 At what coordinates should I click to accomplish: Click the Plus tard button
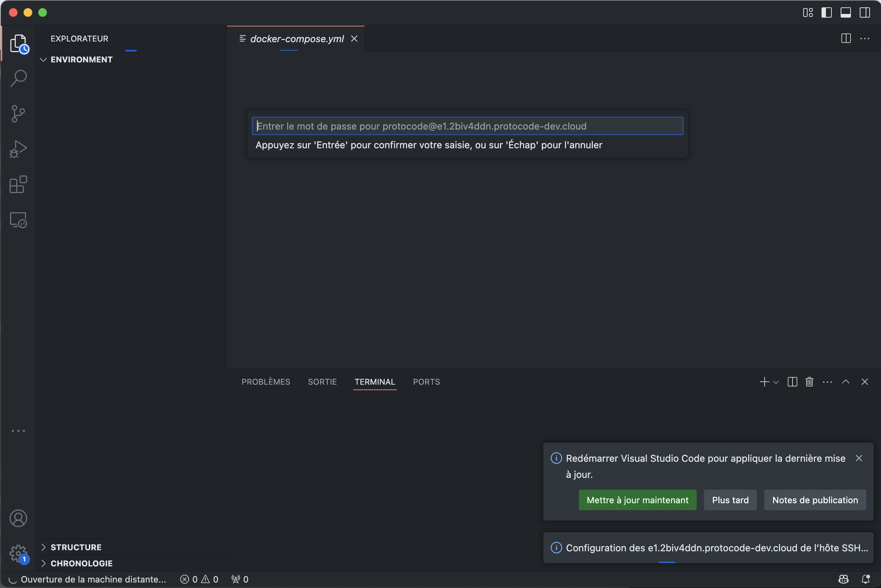730,500
